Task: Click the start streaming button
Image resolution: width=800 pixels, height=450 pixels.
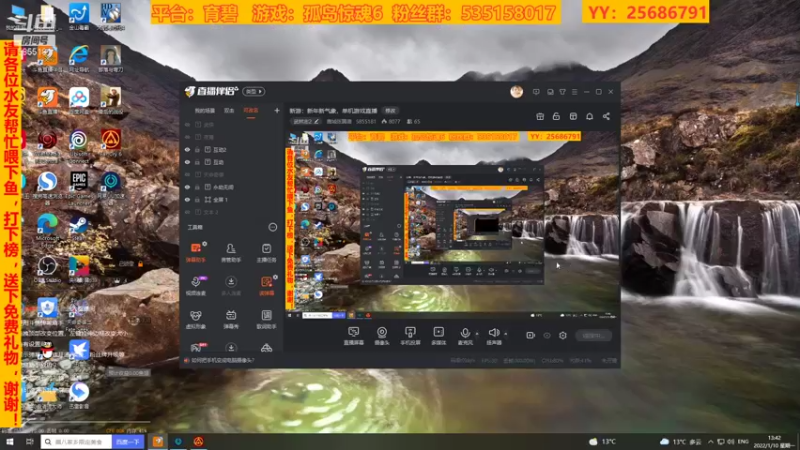Action: (x=593, y=335)
